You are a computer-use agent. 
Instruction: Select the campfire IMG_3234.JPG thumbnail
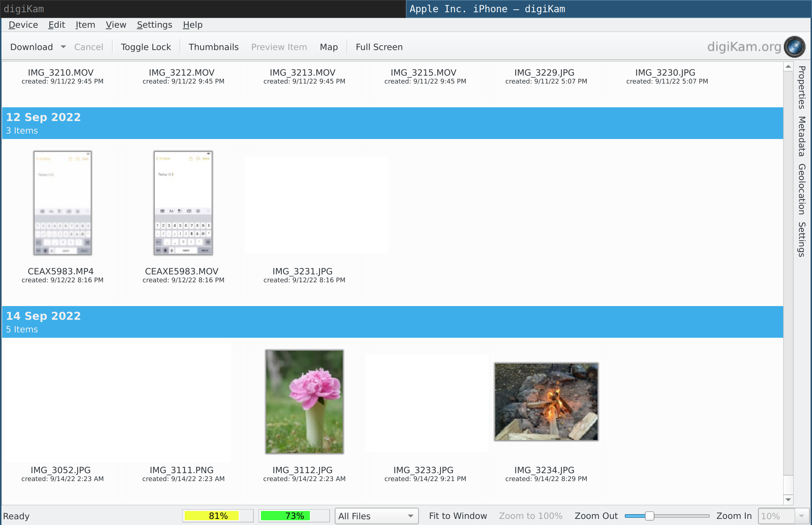coord(546,402)
